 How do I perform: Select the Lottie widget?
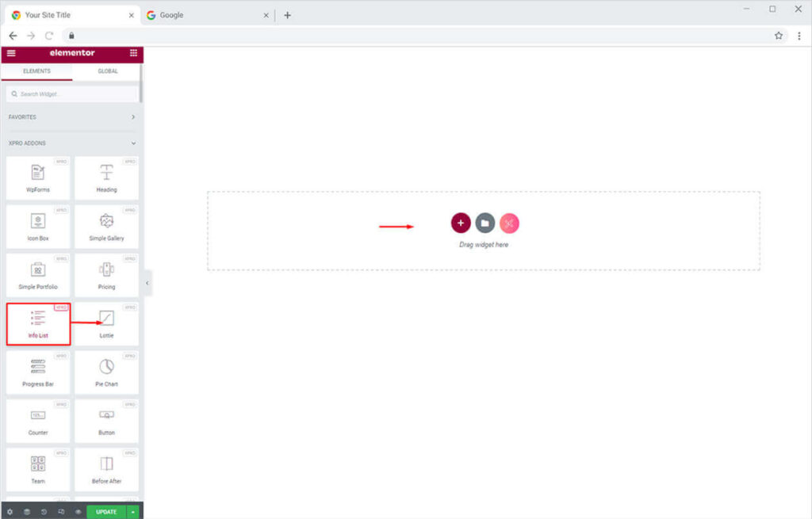tap(106, 324)
